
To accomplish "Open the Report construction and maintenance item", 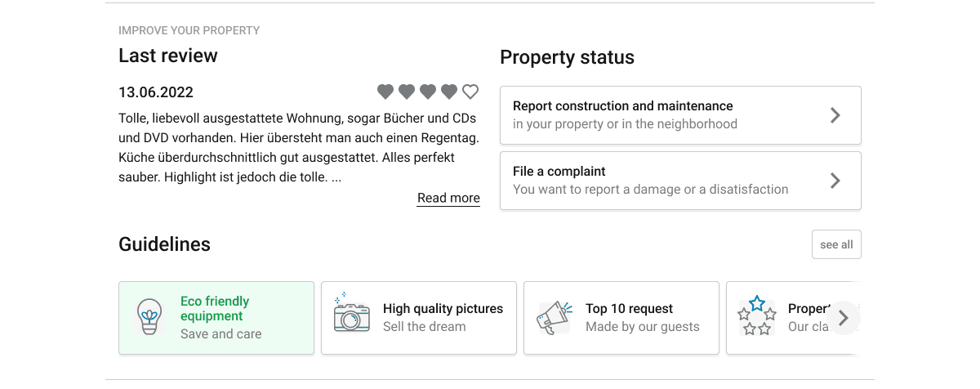I will click(x=680, y=115).
